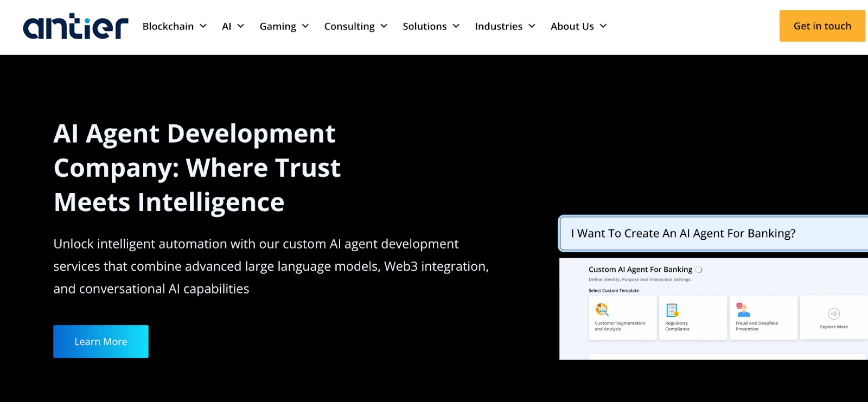Click the Customer Segmentation and Analysis label
The width and height of the screenshot is (868, 402).
pyautogui.click(x=620, y=326)
